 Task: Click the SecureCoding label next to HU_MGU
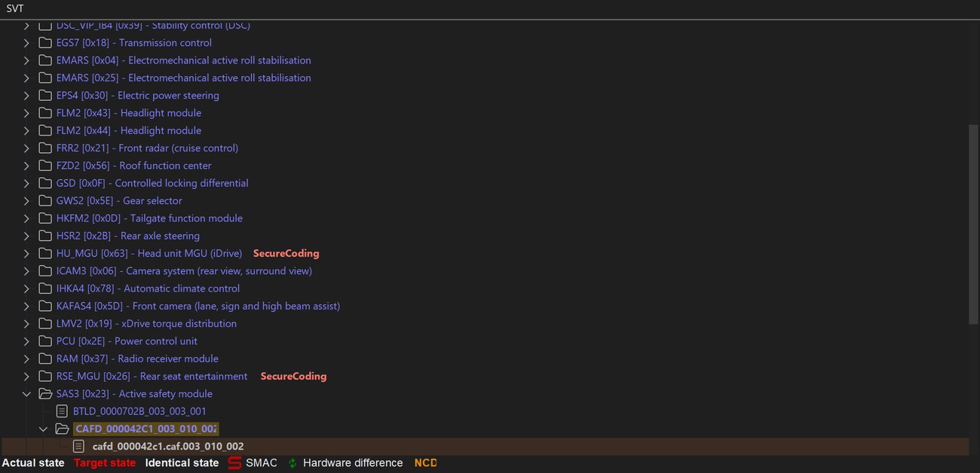point(286,254)
